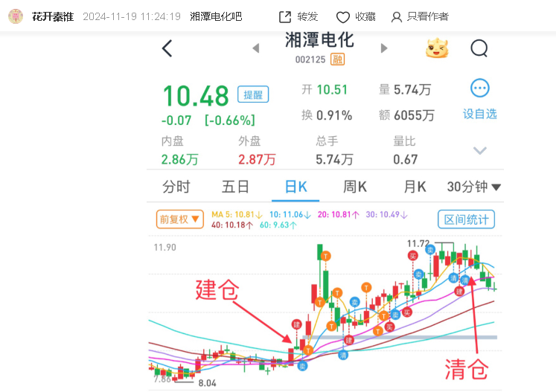Click the 总手 value 5.74万

coord(334,159)
